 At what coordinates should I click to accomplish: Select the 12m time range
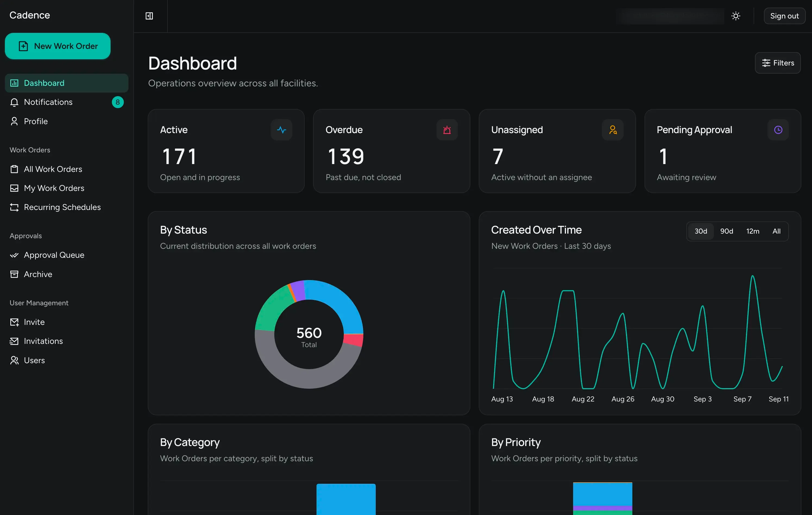[753, 231]
